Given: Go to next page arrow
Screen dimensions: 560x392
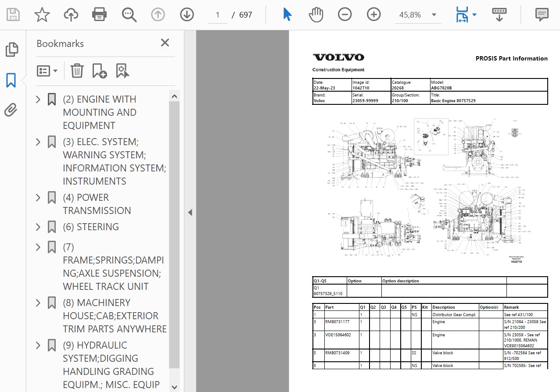Looking at the screenshot, I should pyautogui.click(x=187, y=15).
